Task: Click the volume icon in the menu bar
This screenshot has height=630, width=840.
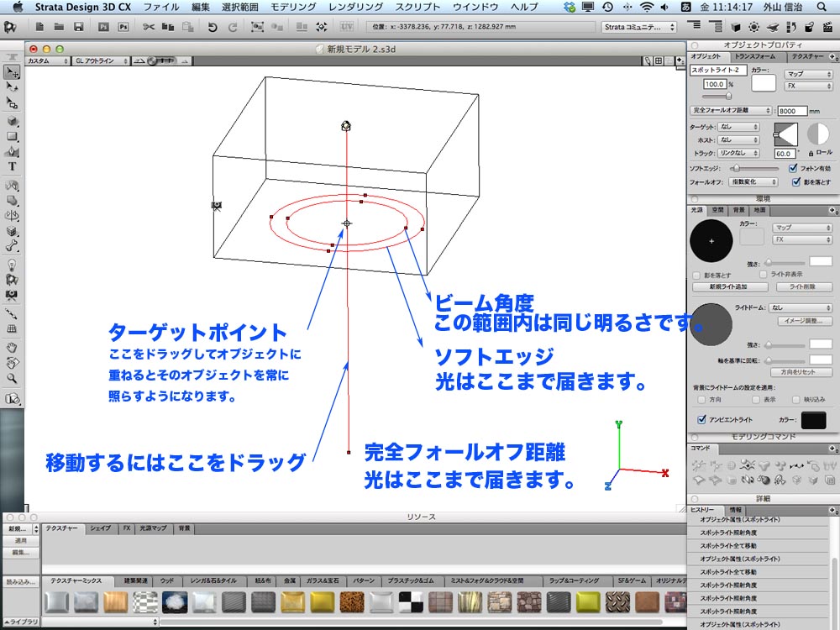Action: point(664,7)
